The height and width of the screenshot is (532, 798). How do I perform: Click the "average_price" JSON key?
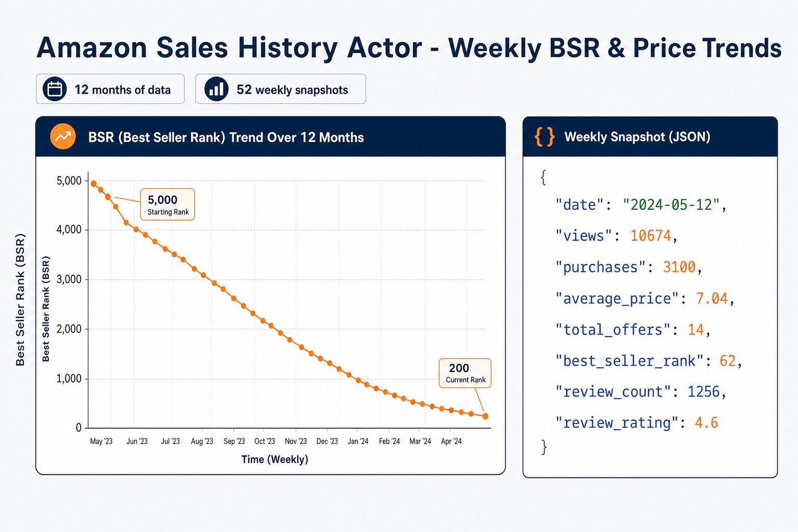click(617, 298)
